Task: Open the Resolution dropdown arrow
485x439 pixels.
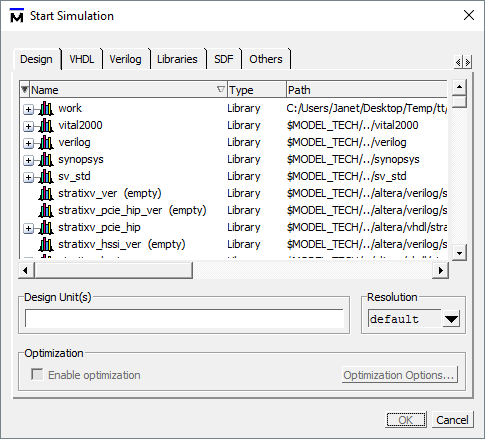Action: click(451, 319)
